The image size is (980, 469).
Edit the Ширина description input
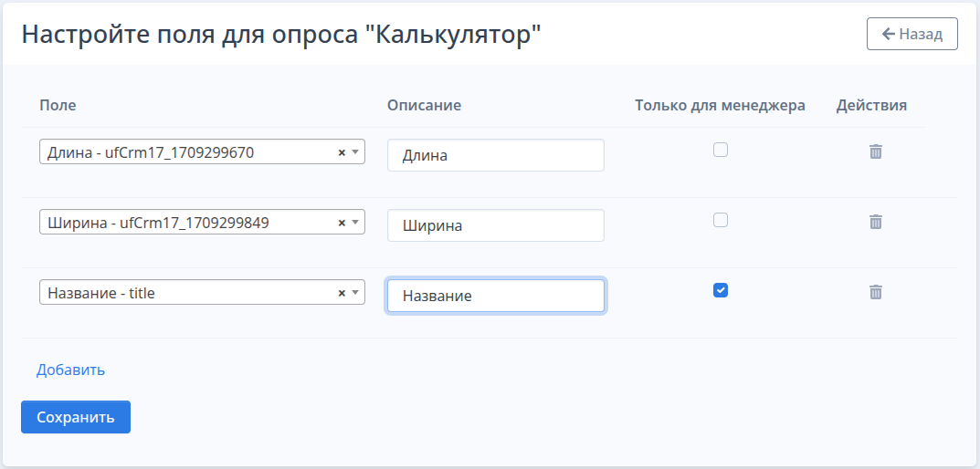point(496,225)
